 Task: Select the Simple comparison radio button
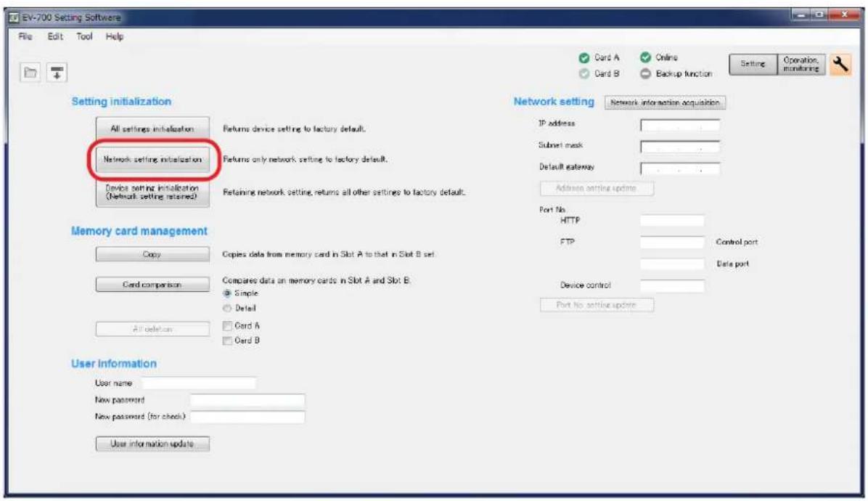click(226, 293)
